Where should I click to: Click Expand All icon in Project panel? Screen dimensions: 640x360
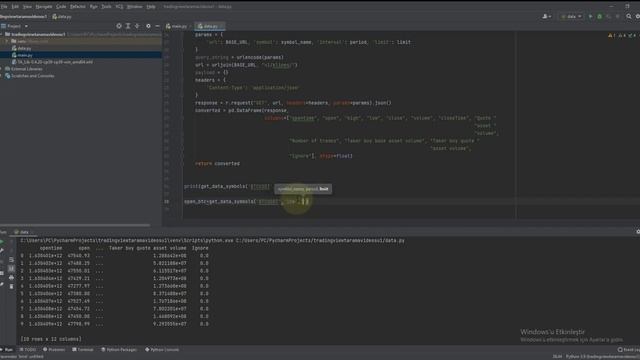(x=128, y=26)
